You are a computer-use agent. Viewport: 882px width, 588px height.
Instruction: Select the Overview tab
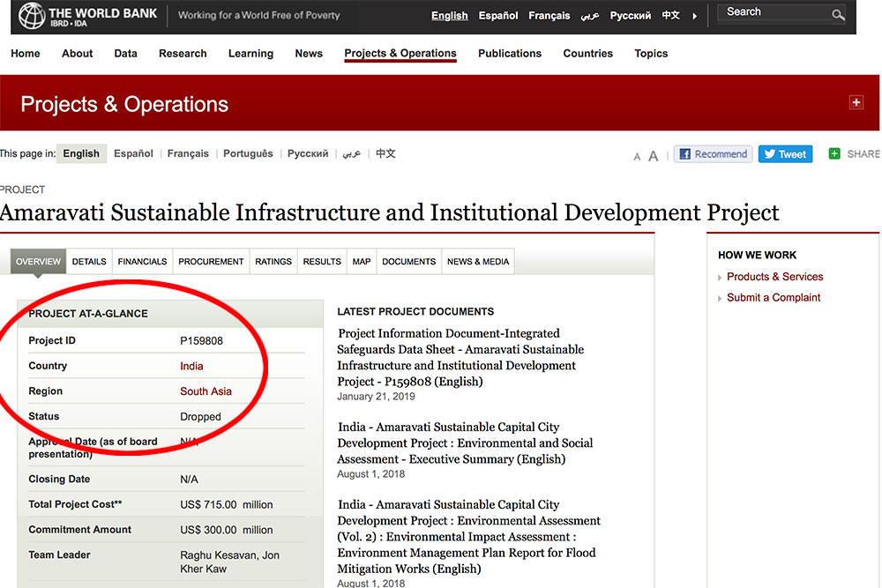38,262
